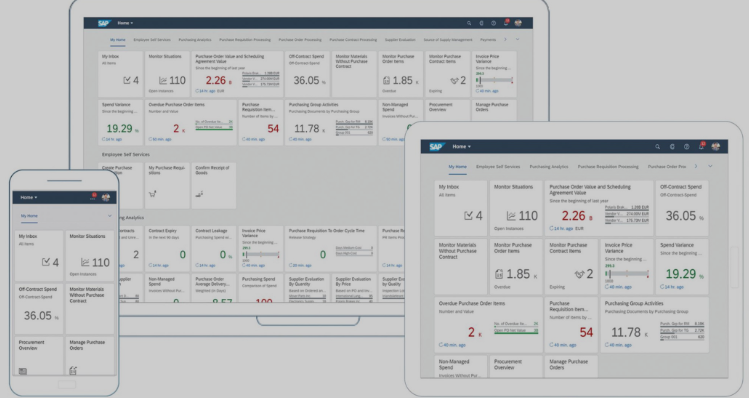Open the tablet's Purchasing Group Activities tile
The width and height of the screenshot is (749, 398).
(654, 325)
